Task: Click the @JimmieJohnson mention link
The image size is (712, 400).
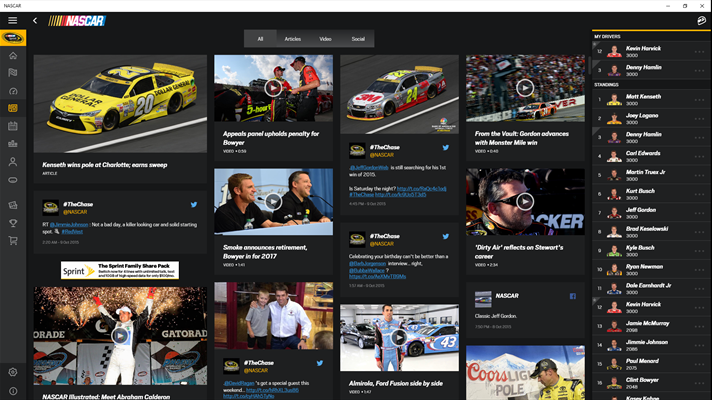Action: 69,225
